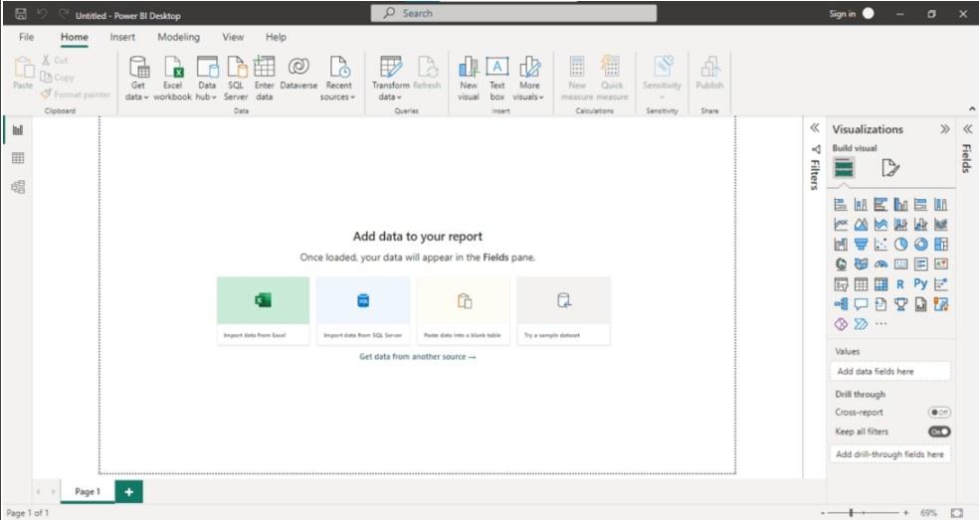980x520 pixels.
Task: Open the File menu
Action: click(26, 37)
